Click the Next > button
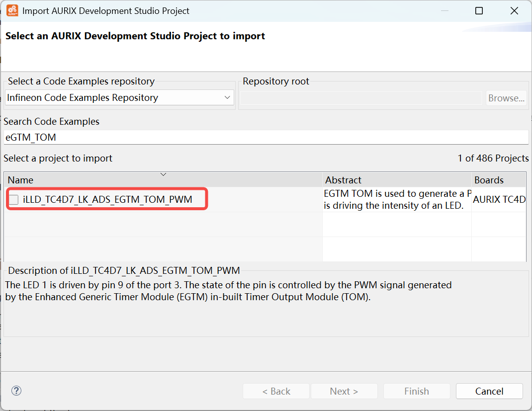The height and width of the screenshot is (411, 532). pyautogui.click(x=344, y=391)
